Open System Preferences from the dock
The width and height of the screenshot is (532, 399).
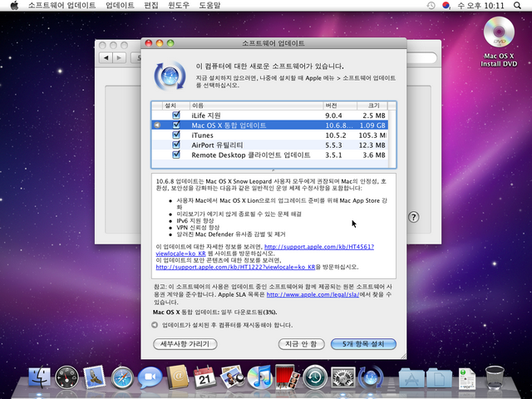(342, 377)
